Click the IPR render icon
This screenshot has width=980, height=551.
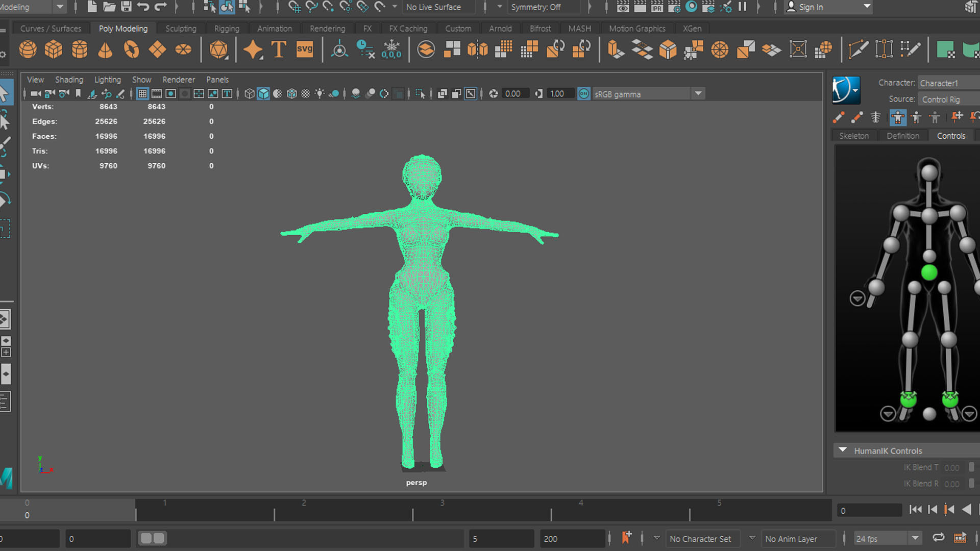pos(657,7)
